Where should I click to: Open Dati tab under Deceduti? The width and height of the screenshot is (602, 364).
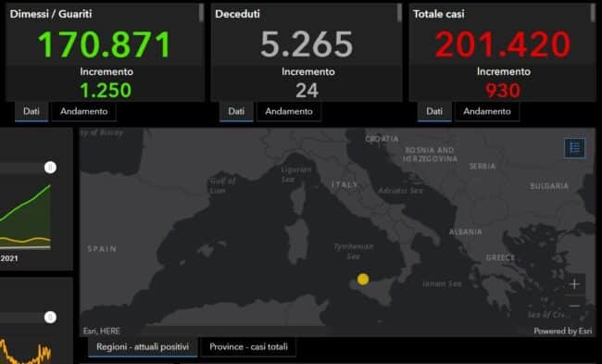coord(236,111)
